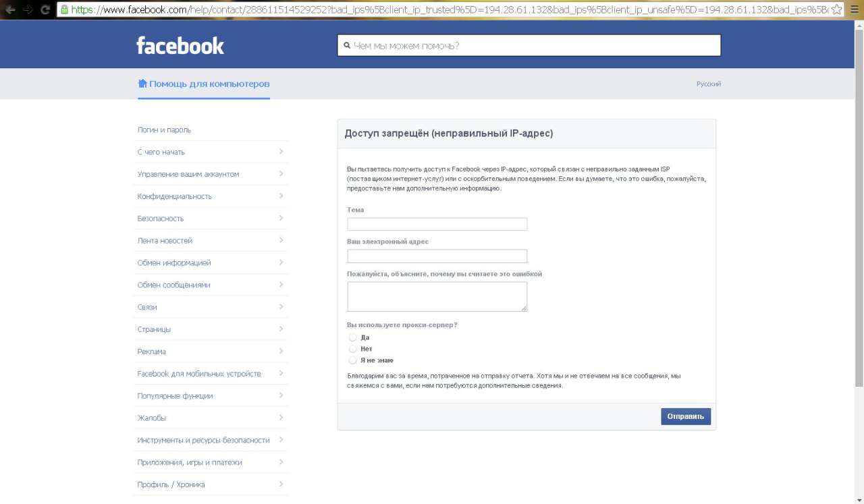The image size is (864, 504).
Task: Click the scrollbar down arrow
Action: click(x=859, y=499)
